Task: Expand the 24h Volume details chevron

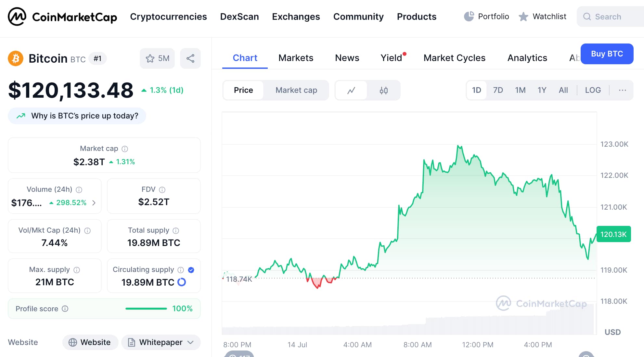Action: pyautogui.click(x=94, y=203)
